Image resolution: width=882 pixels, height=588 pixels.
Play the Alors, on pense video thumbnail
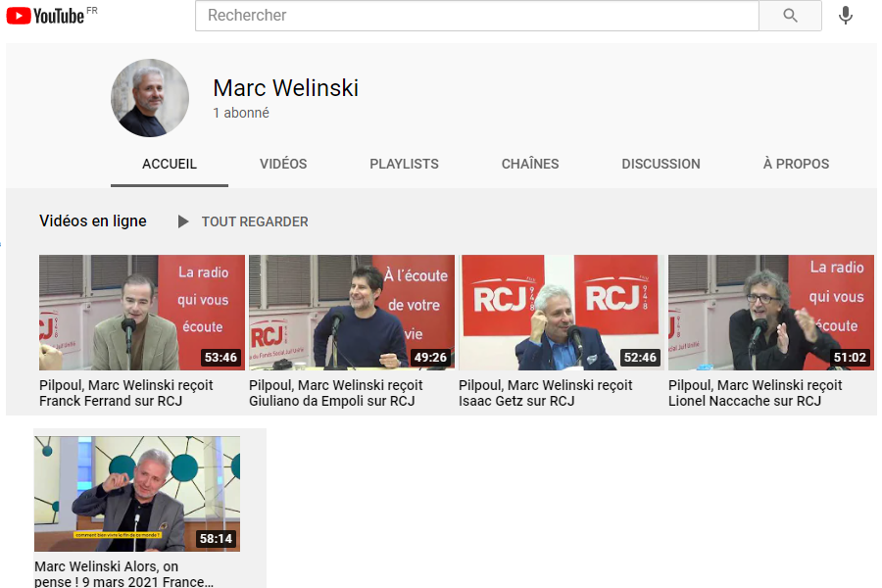click(136, 494)
